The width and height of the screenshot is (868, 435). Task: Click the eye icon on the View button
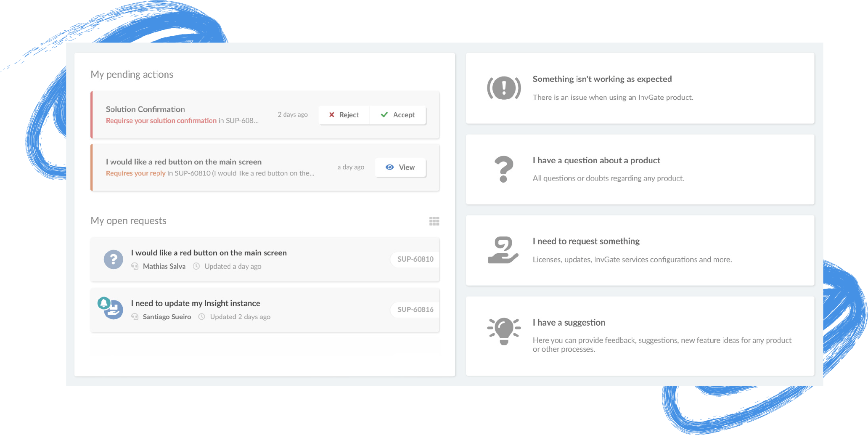pyautogui.click(x=389, y=167)
